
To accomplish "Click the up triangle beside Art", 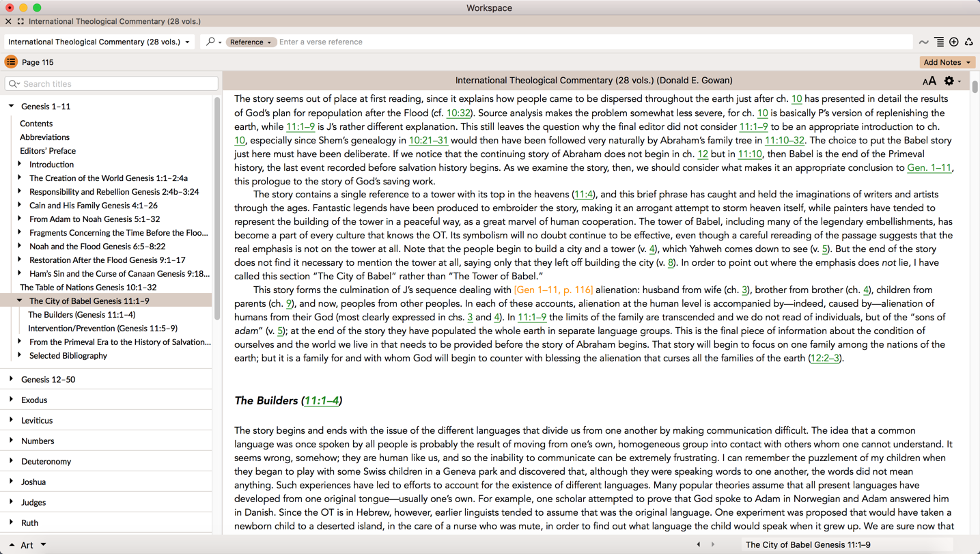I will (x=12, y=545).
